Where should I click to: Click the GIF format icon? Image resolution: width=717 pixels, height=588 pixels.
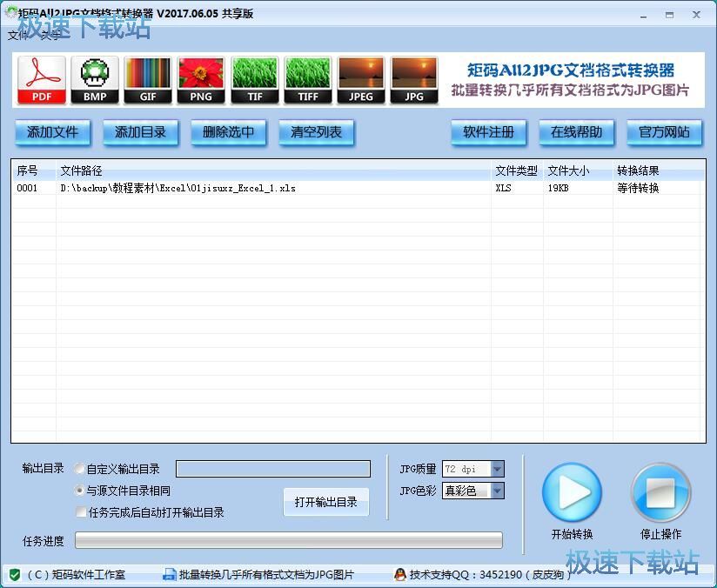[x=148, y=78]
